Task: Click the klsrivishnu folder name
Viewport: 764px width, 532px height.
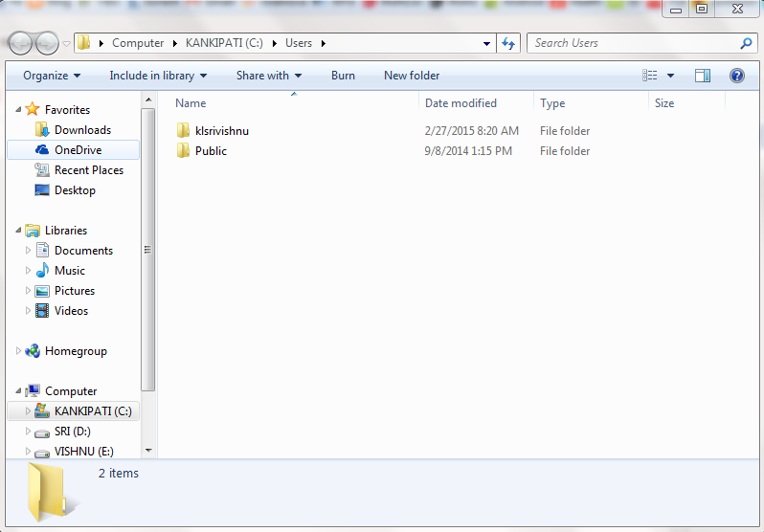Action: (222, 130)
